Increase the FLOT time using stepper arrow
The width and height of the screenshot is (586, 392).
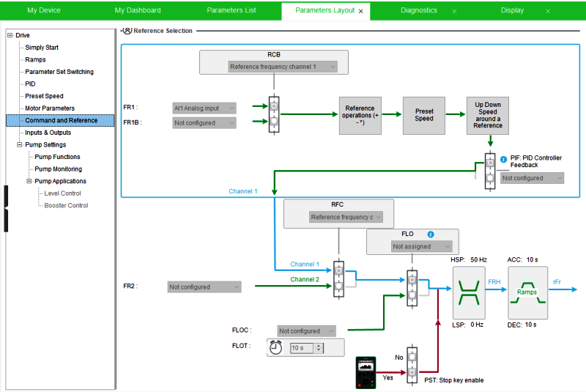319,345
